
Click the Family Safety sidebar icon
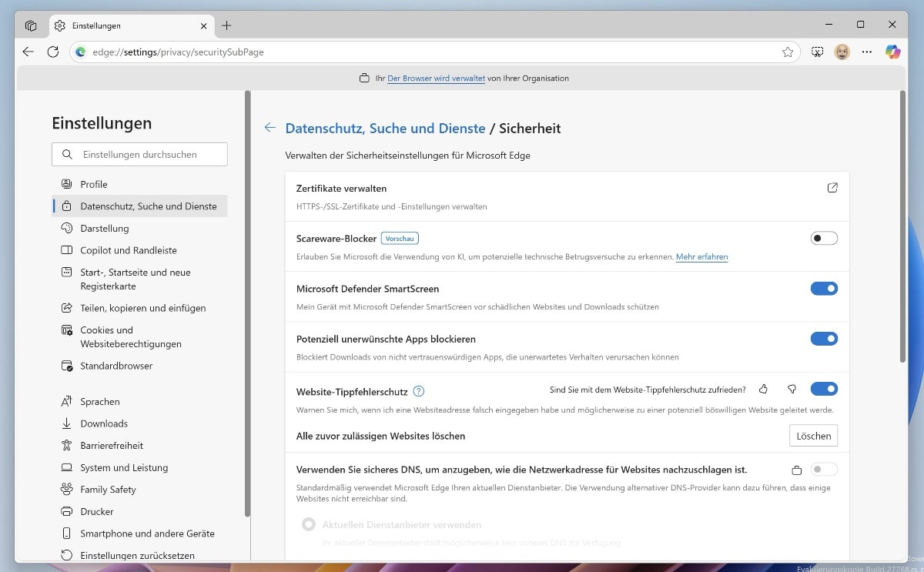point(66,490)
